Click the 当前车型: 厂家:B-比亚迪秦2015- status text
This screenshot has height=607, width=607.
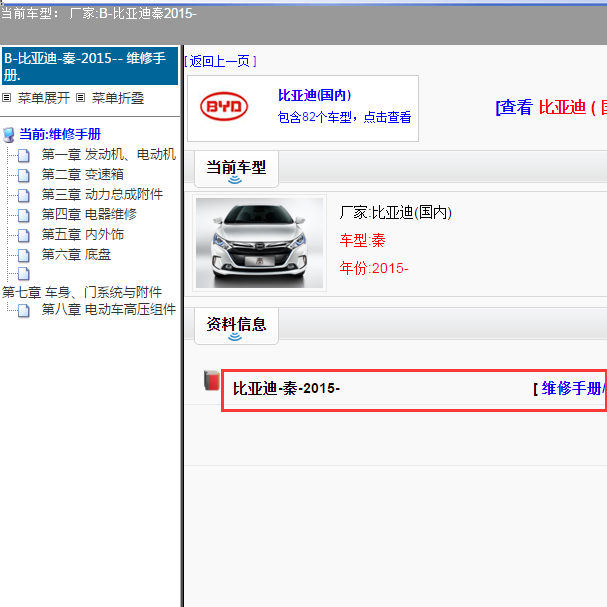pos(98,14)
